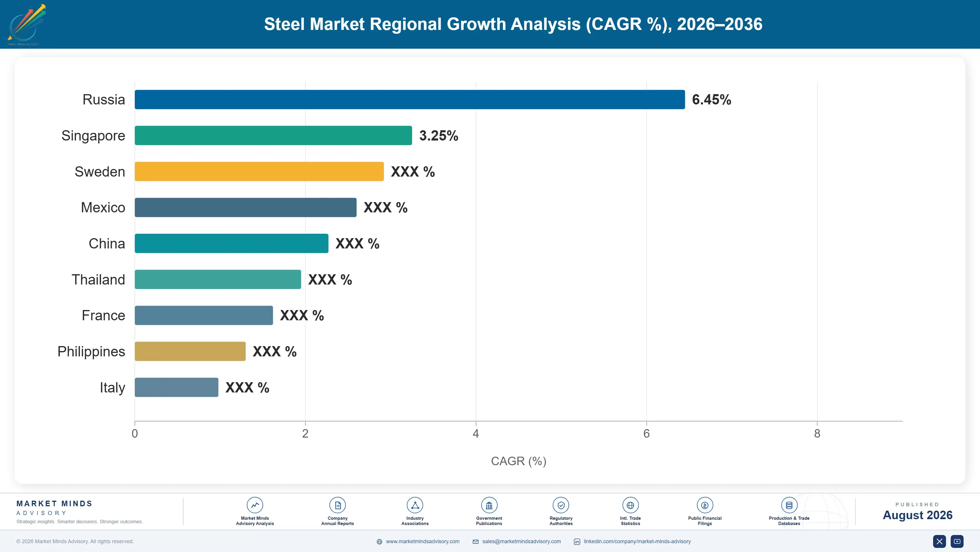Click the Public Financial Filings icon
The height and width of the screenshot is (552, 980).
(x=705, y=505)
